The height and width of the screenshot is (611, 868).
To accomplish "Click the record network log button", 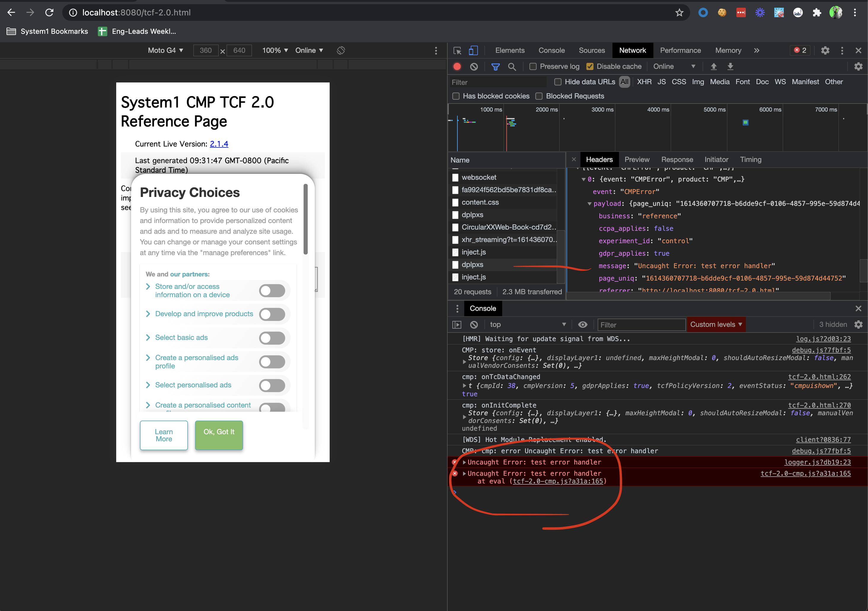I will pyautogui.click(x=457, y=66).
